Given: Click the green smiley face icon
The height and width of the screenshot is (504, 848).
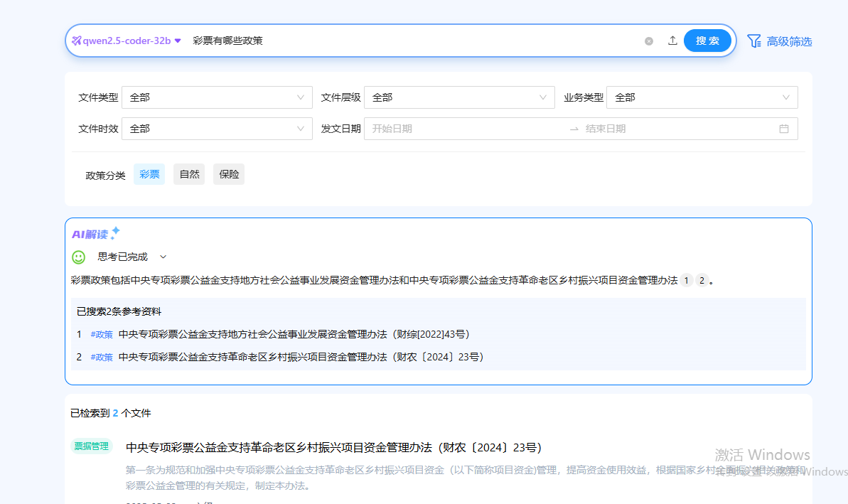Looking at the screenshot, I should (79, 257).
